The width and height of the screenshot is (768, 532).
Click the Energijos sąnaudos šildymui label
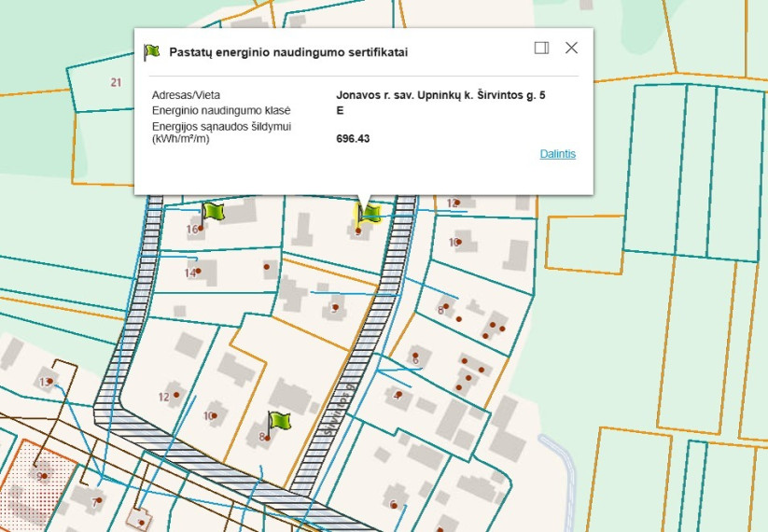221,133
